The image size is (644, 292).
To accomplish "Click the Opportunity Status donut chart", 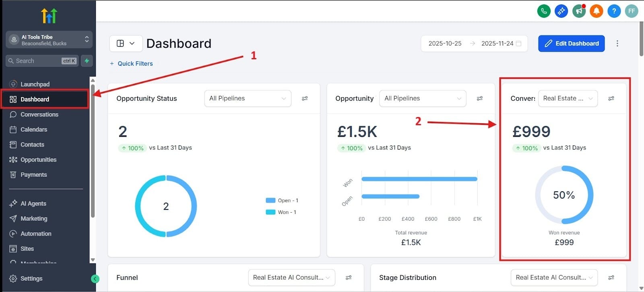I will (166, 206).
